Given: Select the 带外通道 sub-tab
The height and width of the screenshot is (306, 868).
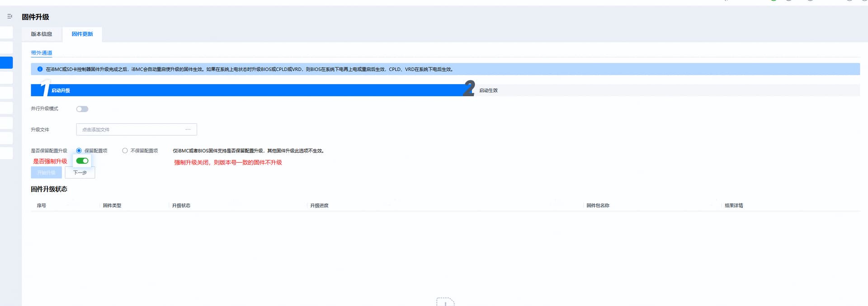Looking at the screenshot, I should pos(41,53).
